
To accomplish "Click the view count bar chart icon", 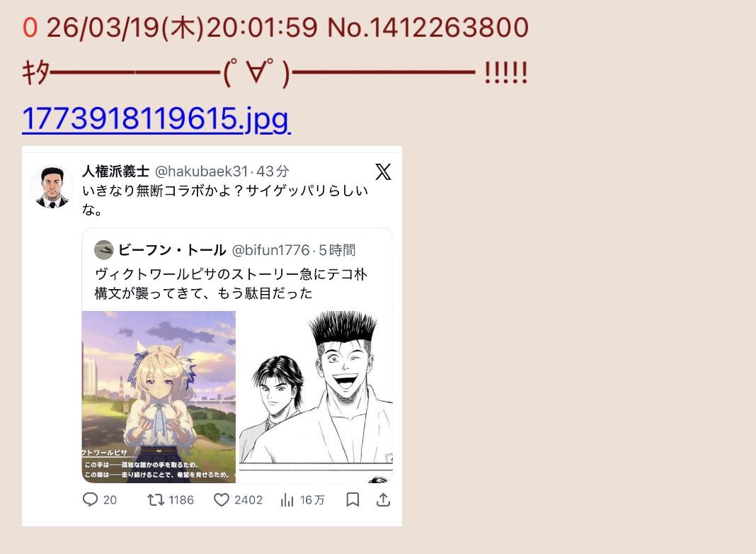I will coord(287,499).
